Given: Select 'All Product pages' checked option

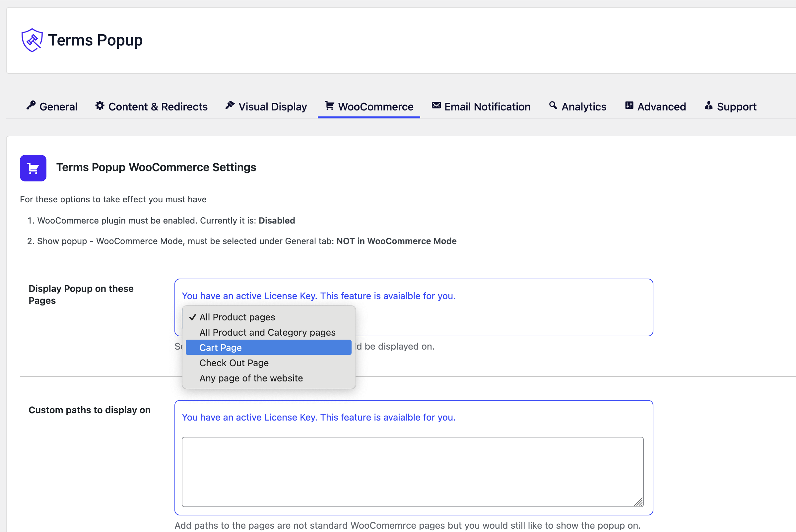Looking at the screenshot, I should 237,317.
